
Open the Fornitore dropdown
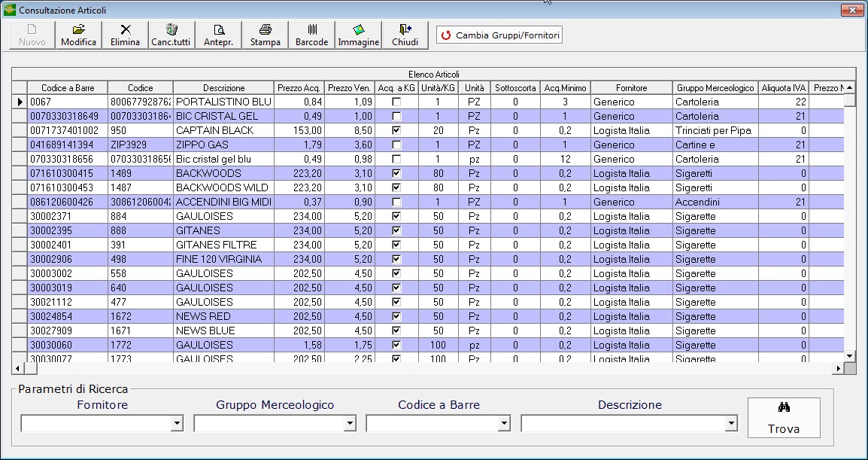point(177,424)
